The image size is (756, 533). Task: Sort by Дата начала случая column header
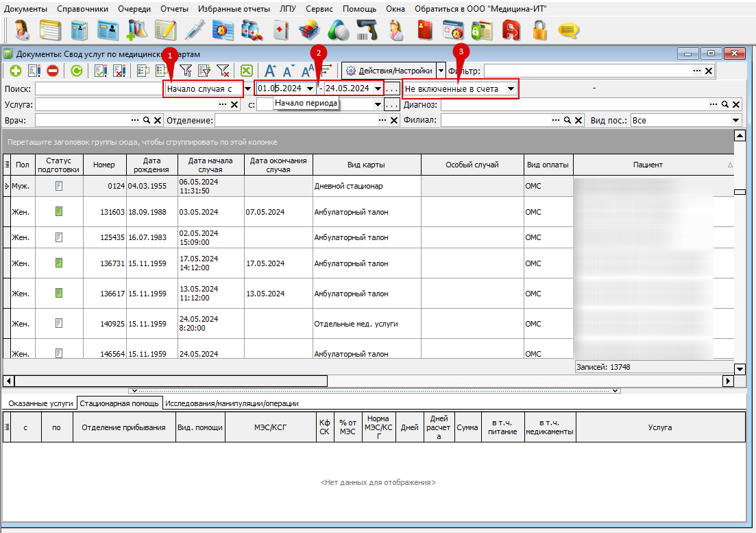coord(210,165)
